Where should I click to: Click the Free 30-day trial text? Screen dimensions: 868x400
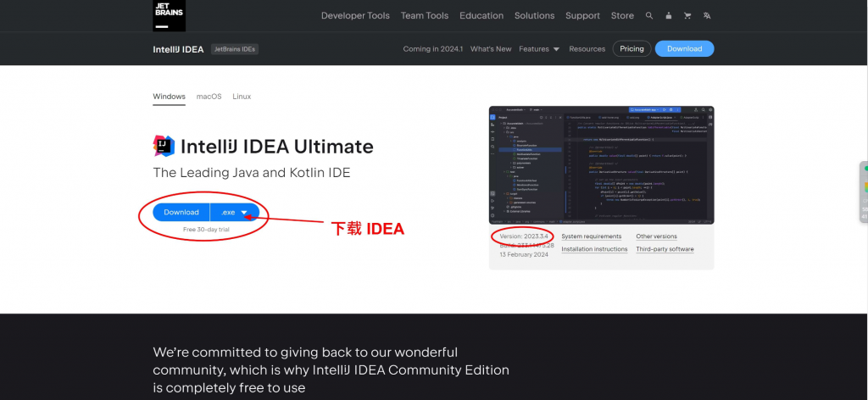[x=206, y=229]
